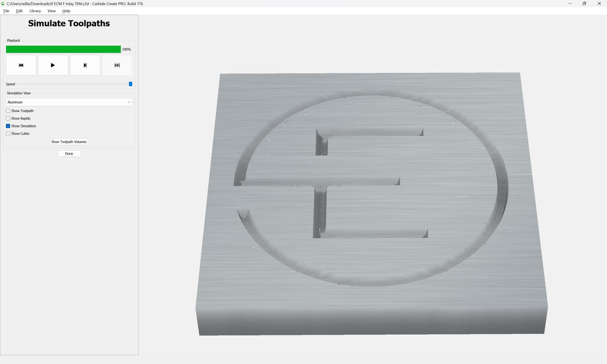Rewind simulation to the start
This screenshot has width=607, height=364.
click(x=21, y=65)
